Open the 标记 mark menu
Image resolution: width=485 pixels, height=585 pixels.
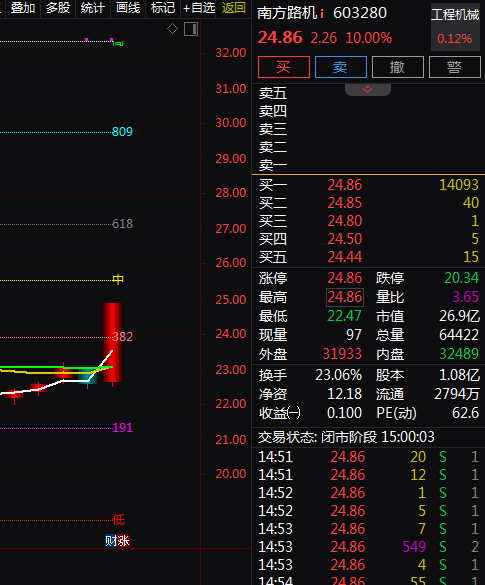163,7
